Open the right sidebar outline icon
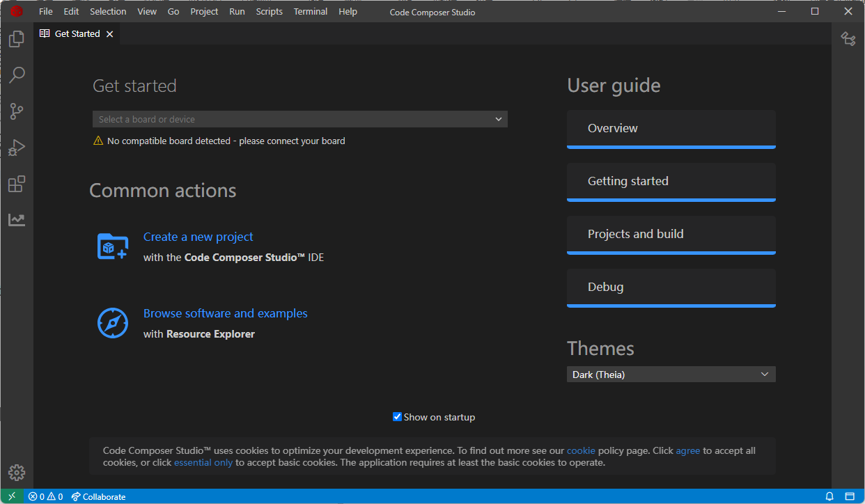 tap(848, 39)
